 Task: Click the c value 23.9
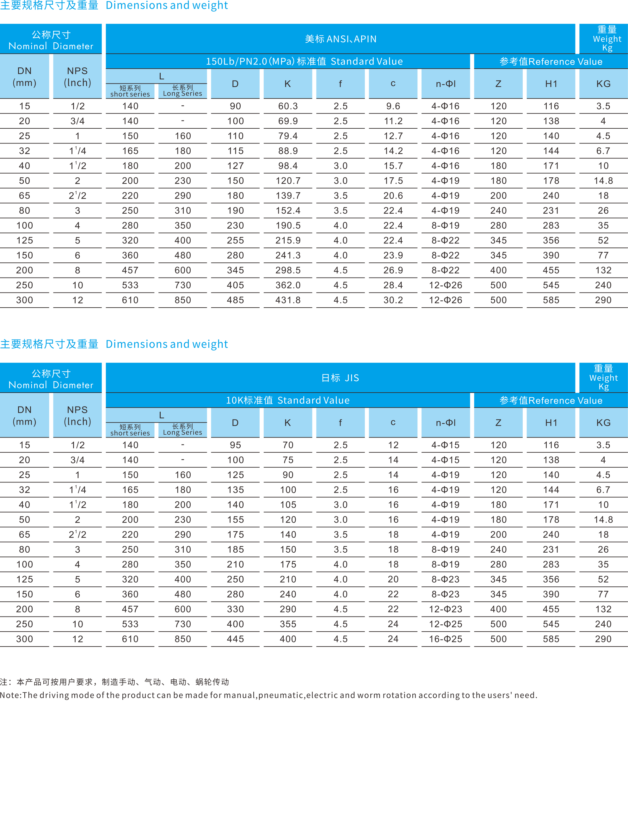coord(393,255)
